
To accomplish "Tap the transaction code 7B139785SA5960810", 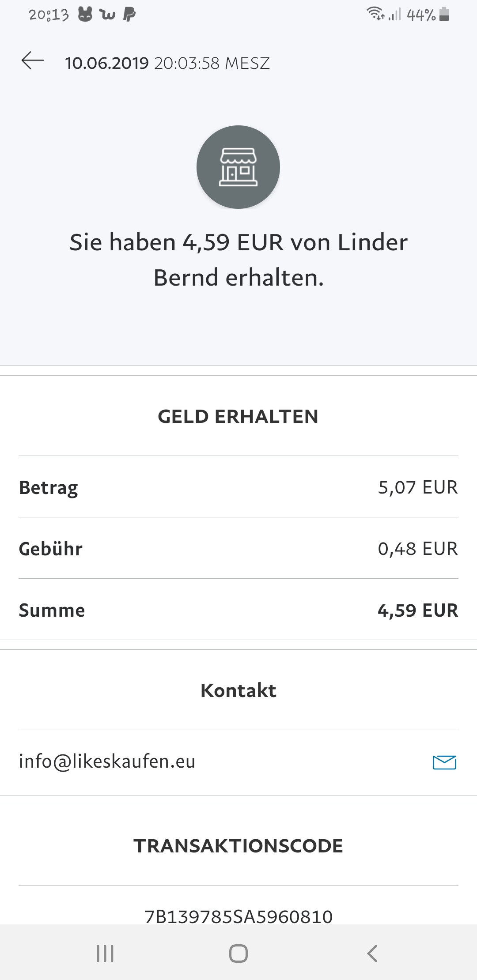I will tap(238, 916).
